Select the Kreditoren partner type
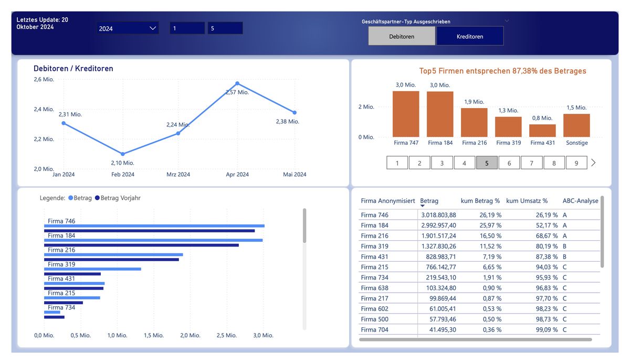 pyautogui.click(x=470, y=36)
